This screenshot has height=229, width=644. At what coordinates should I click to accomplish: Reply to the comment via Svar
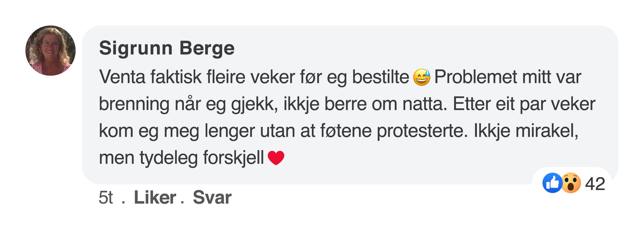pyautogui.click(x=212, y=198)
